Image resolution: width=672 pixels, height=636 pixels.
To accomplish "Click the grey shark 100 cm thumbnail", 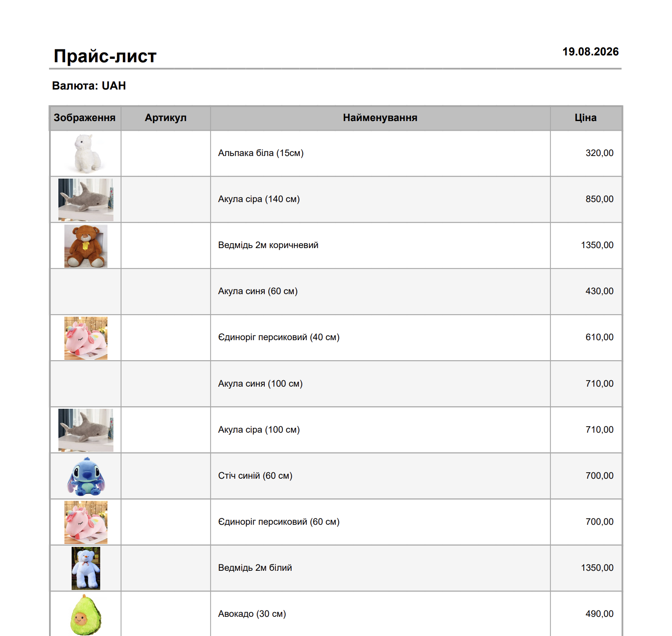I will click(86, 430).
